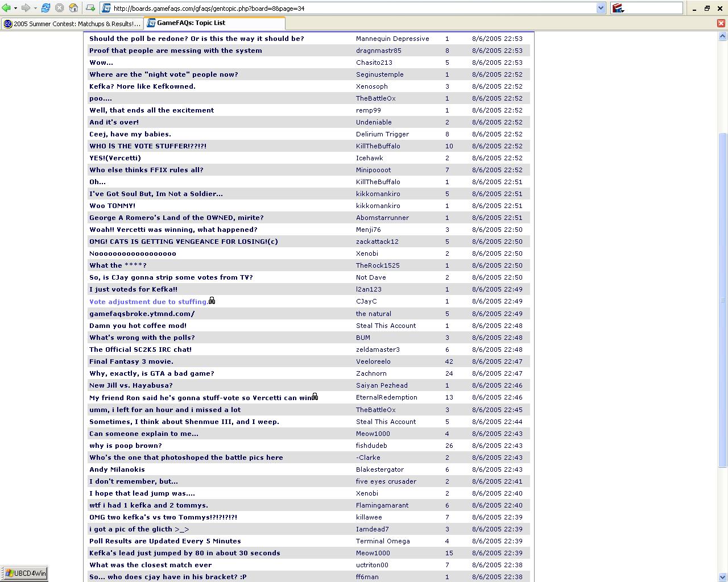This screenshot has height=582, width=728.
Task: Open 'My friend Ron said he's gonna stuff-vote' topic
Action: pos(200,398)
